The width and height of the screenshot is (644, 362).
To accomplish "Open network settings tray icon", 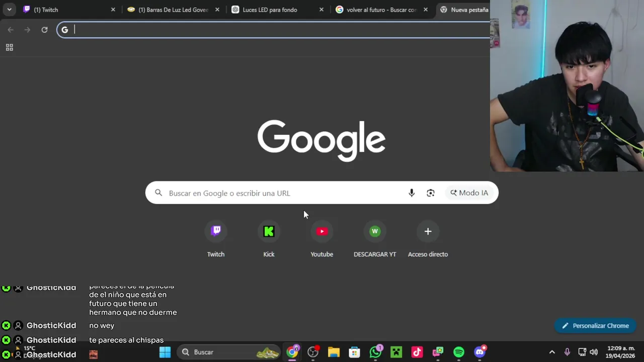I will 582,352.
